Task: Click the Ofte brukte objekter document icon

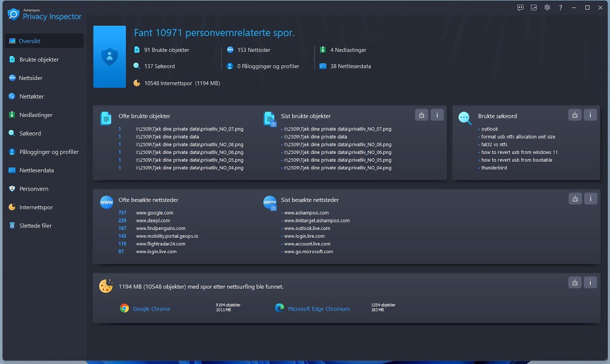Action: (x=106, y=118)
